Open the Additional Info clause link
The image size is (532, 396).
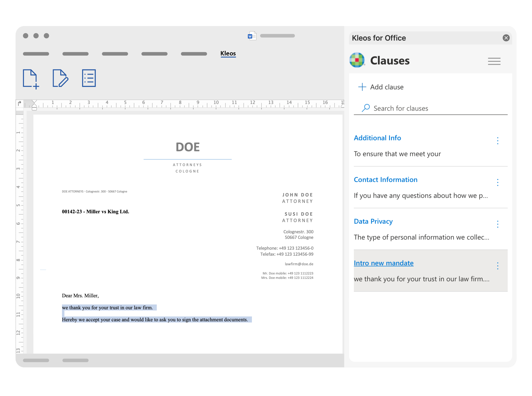[377, 138]
